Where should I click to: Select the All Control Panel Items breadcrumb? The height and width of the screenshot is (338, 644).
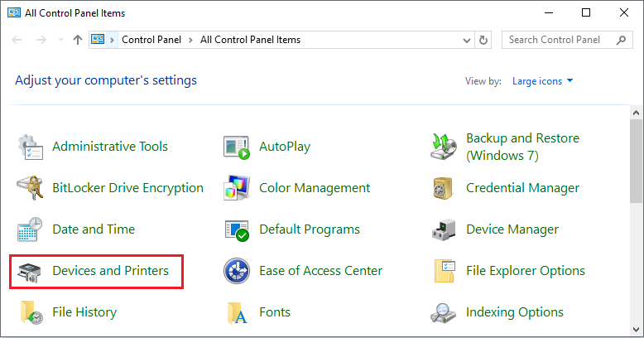click(x=250, y=40)
